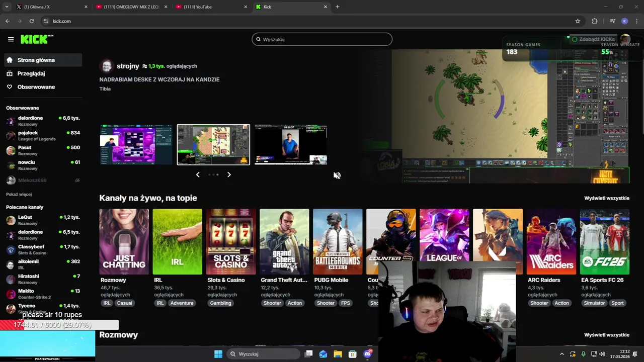The width and height of the screenshot is (644, 362).
Task: Select the purple slots stream thumbnail
Action: 136,145
